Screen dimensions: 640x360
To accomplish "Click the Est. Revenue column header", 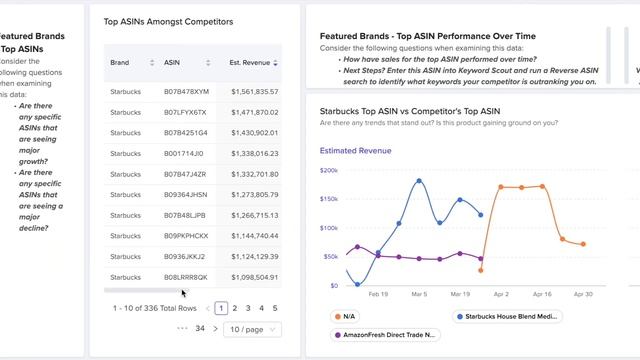I will (x=250, y=63).
